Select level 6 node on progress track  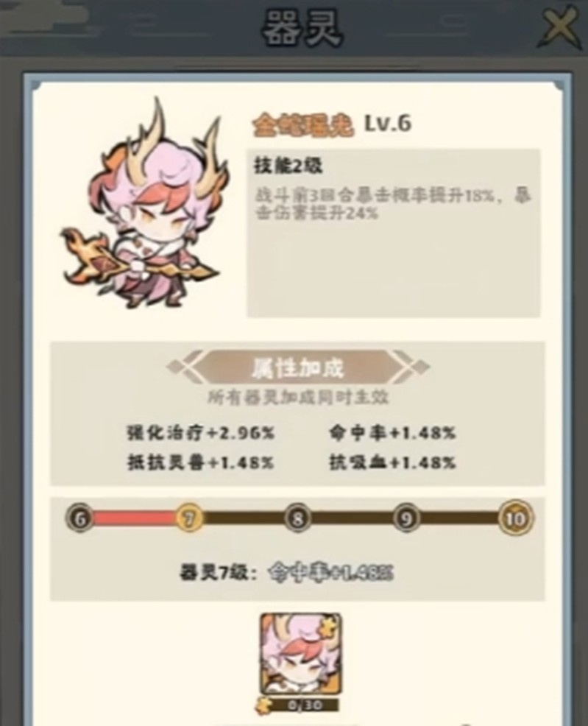pyautogui.click(x=79, y=518)
